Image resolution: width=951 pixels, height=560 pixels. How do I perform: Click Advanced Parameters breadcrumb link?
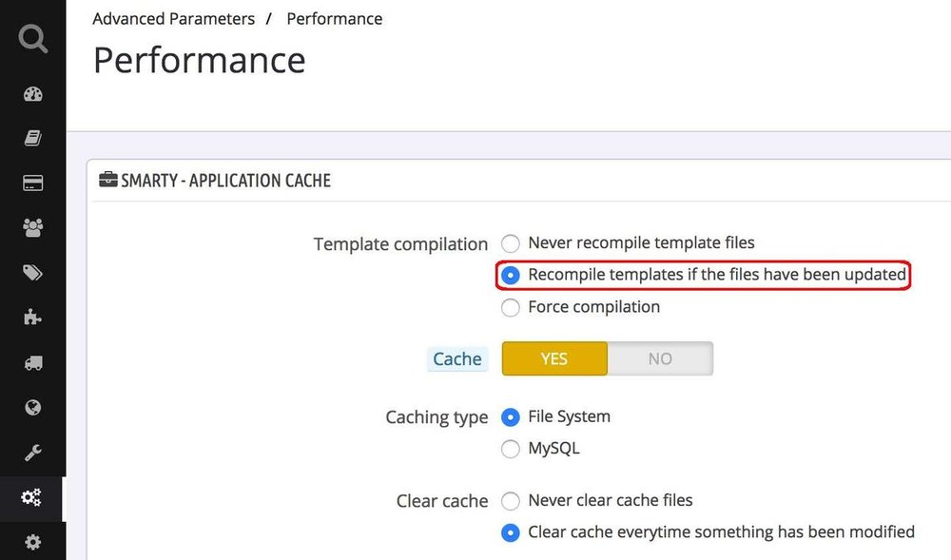pyautogui.click(x=174, y=19)
